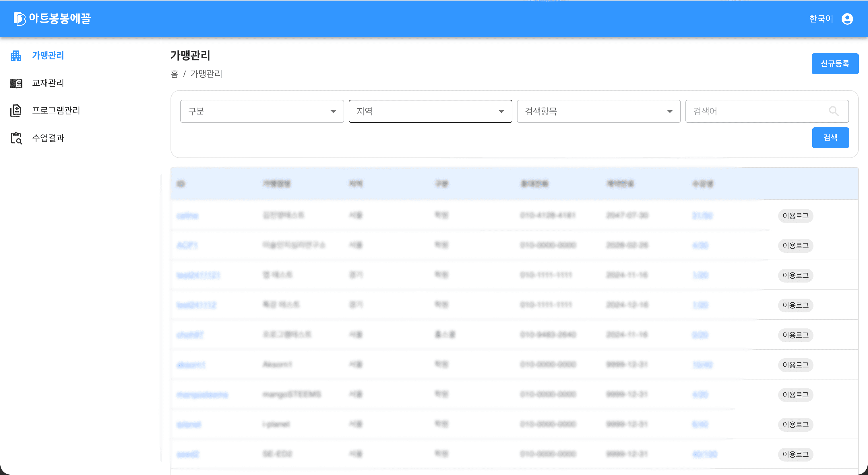
Task: Click 이용로그 button in the first row
Action: 795,216
